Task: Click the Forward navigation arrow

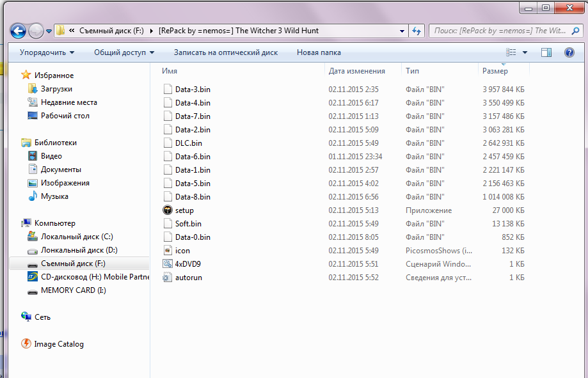Action: pos(36,31)
